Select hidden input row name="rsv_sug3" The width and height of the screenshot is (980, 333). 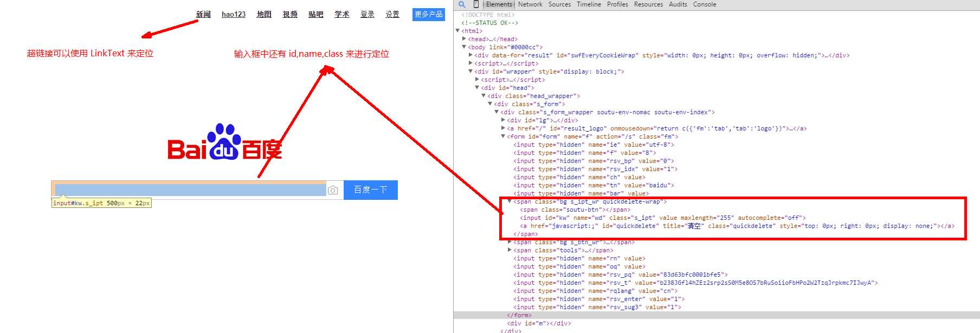(597, 307)
